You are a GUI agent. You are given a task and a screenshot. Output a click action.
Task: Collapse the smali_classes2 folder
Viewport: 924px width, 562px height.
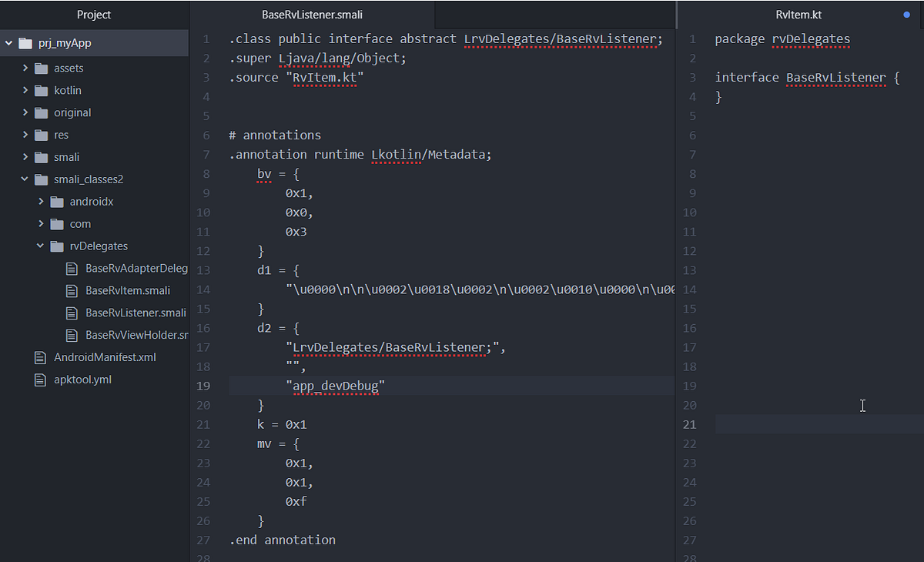[x=25, y=179]
